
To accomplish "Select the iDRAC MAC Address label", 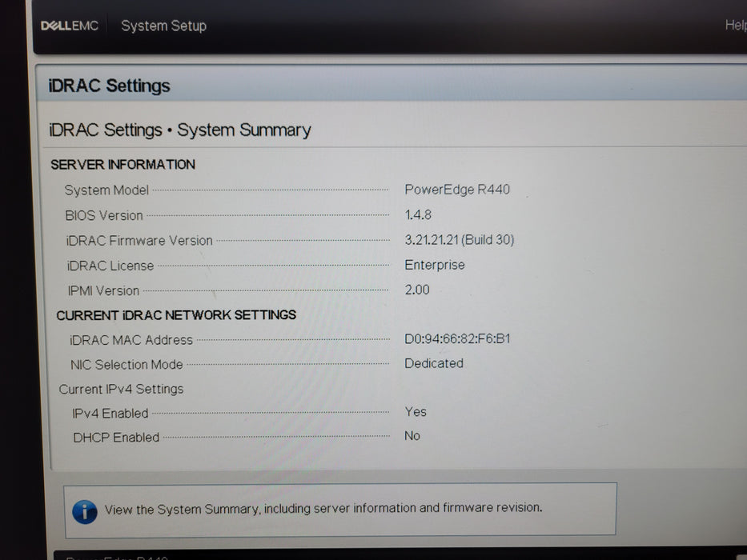I will pyautogui.click(x=131, y=340).
